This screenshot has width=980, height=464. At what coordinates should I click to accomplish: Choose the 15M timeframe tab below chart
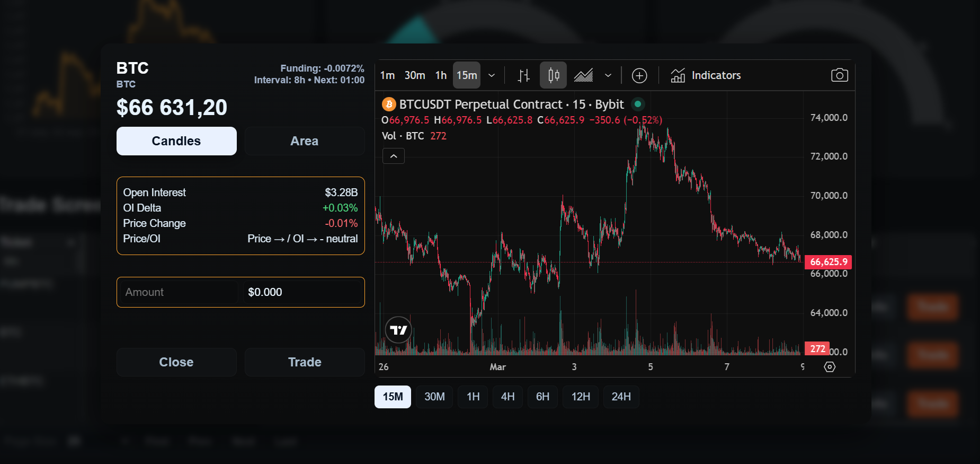click(393, 397)
